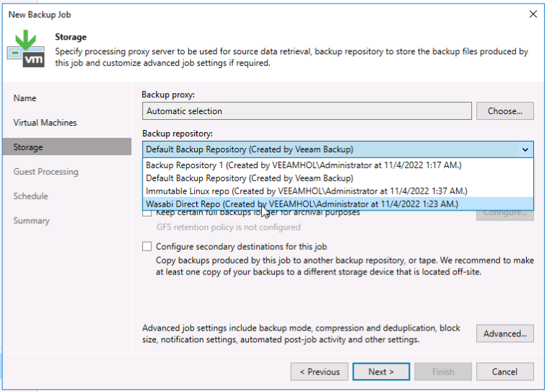
Task: Collapse the Backup repository dropdown arrow
Action: [525, 149]
